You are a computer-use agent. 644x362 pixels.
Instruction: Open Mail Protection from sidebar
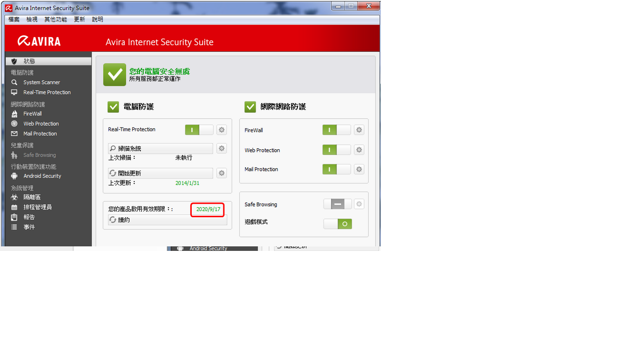pos(40,134)
